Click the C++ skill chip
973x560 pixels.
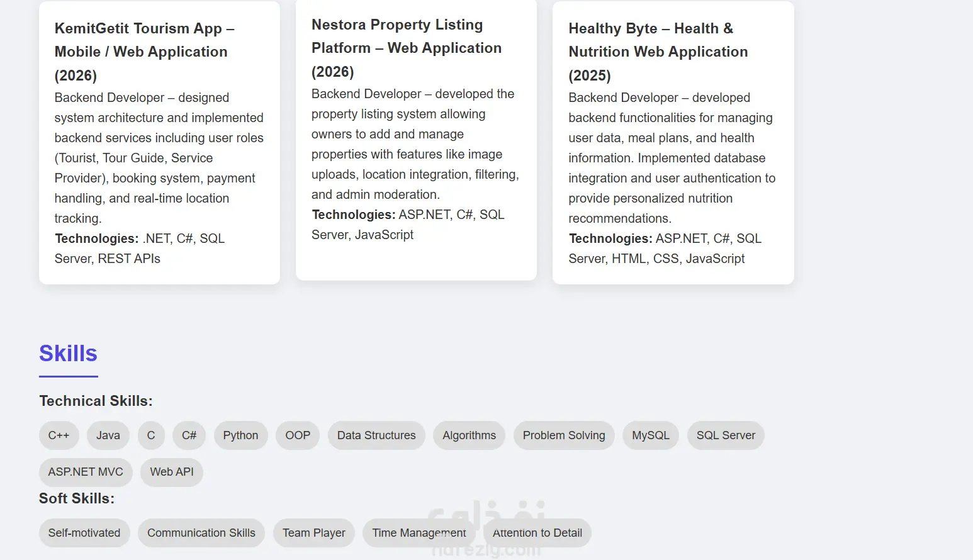(x=59, y=435)
